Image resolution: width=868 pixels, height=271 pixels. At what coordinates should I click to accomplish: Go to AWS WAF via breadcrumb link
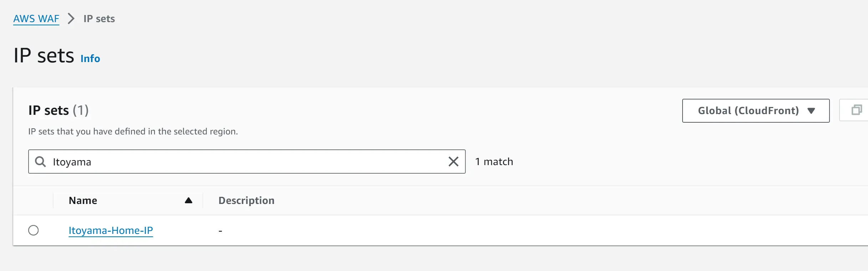coord(36,19)
